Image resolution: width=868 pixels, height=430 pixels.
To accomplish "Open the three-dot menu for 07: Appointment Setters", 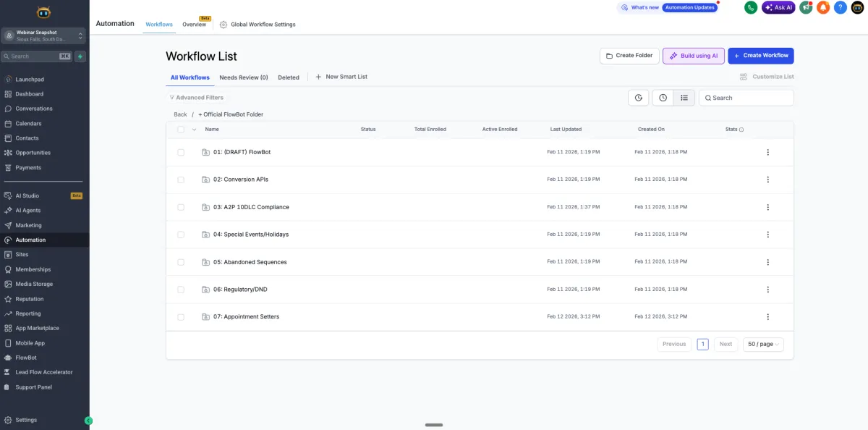I will (767, 317).
